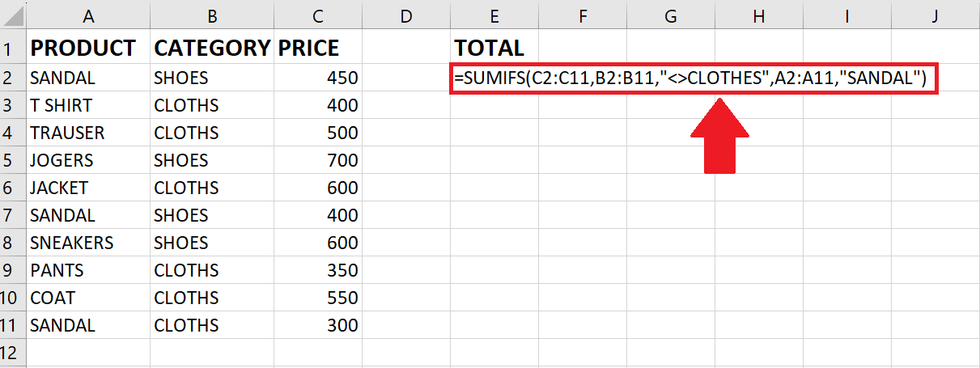Select SHOES in JOGERS row
The height and width of the screenshot is (368, 980).
pos(212,160)
